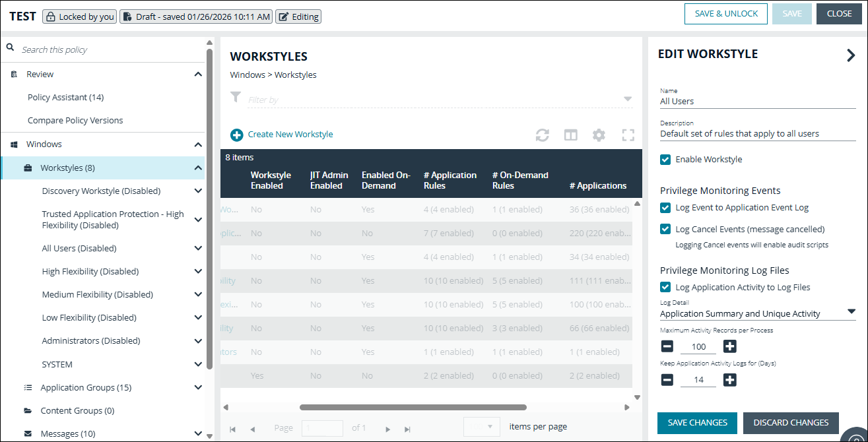Open Compare Policy Versions

(x=75, y=120)
